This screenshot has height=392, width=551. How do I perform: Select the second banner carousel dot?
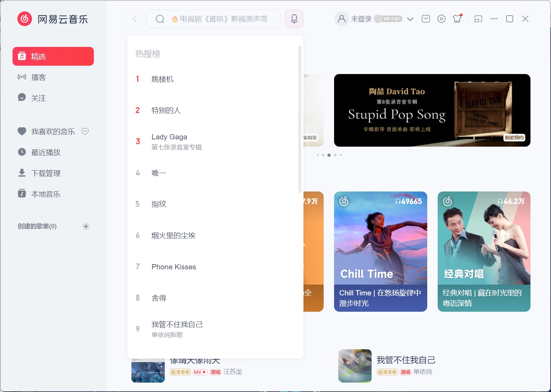pyautogui.click(x=323, y=155)
